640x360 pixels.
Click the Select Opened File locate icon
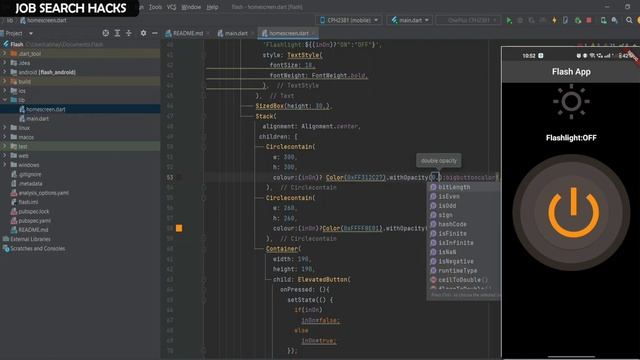pos(106,33)
